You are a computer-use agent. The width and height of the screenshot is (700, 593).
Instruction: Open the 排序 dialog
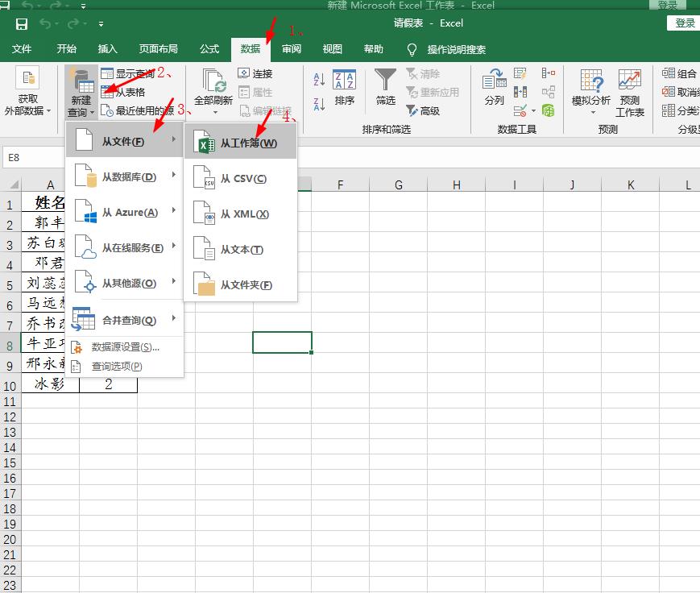(344, 89)
